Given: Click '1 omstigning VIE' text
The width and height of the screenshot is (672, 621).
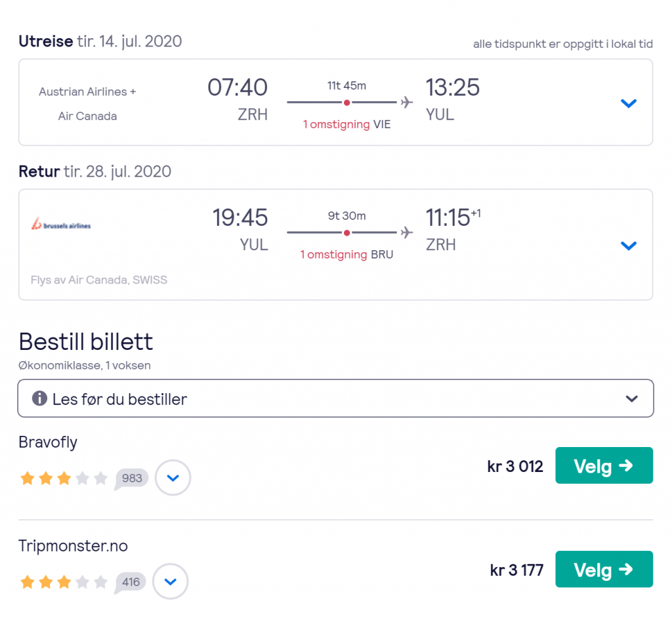Looking at the screenshot, I should click(x=346, y=124).
